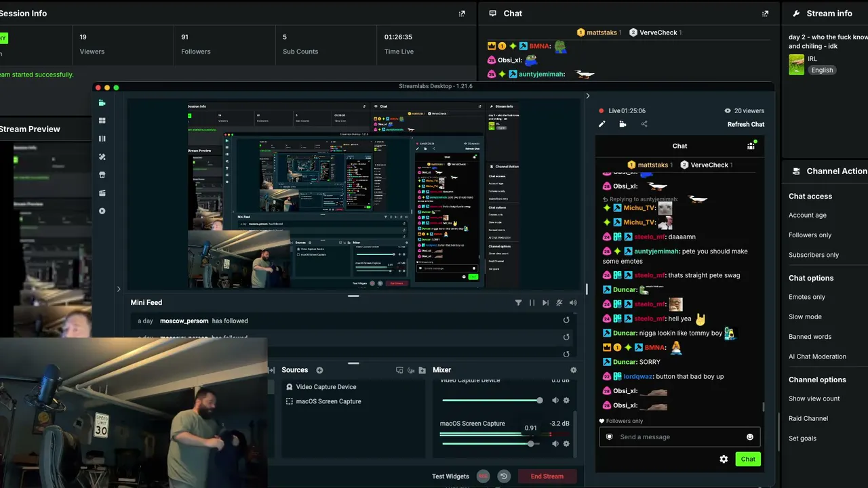Open the App Store icon in sidebar
The width and height of the screenshot is (868, 488).
pyautogui.click(x=102, y=175)
